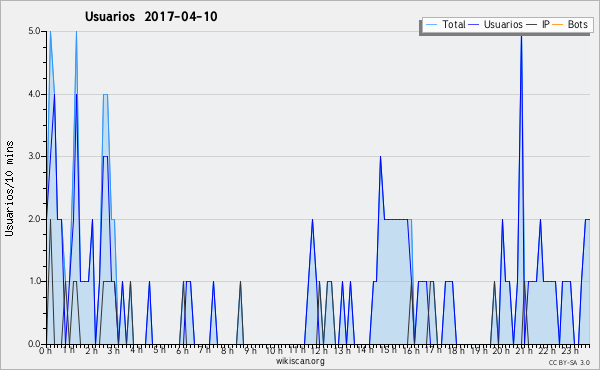The image size is (600, 370).
Task: Click the orange Bots legend line
Action: pos(558,25)
